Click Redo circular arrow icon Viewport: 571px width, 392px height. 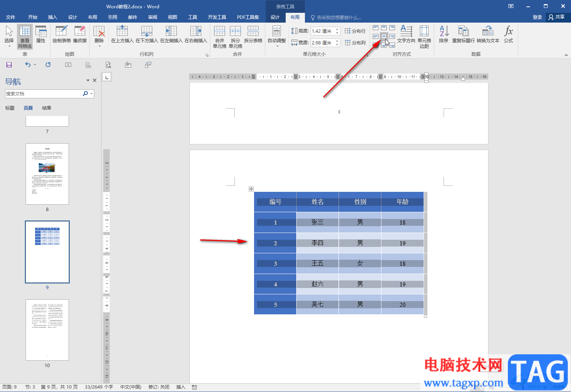pyautogui.click(x=48, y=65)
